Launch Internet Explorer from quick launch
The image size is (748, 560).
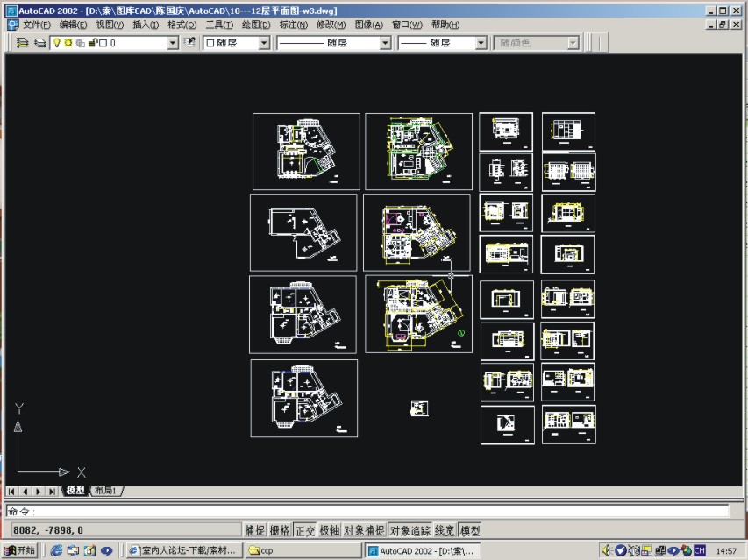pyautogui.click(x=56, y=550)
